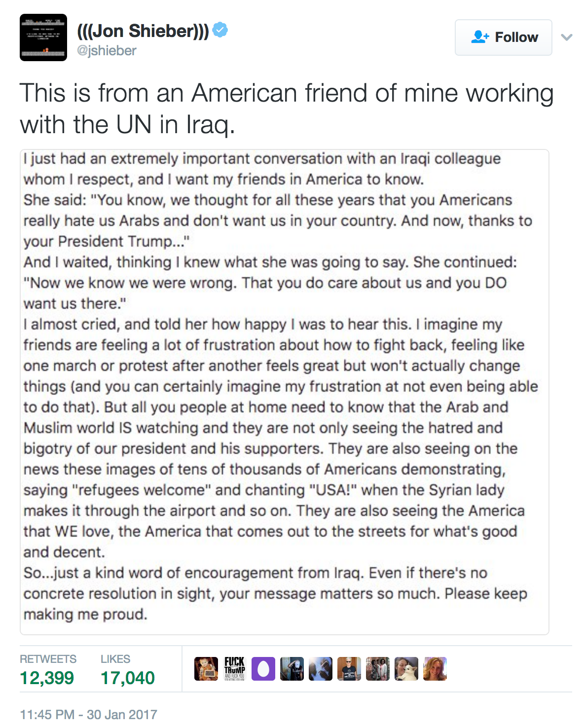The width and height of the screenshot is (584, 728).
Task: Click Jon Shieber's profile avatar
Action: point(43,37)
